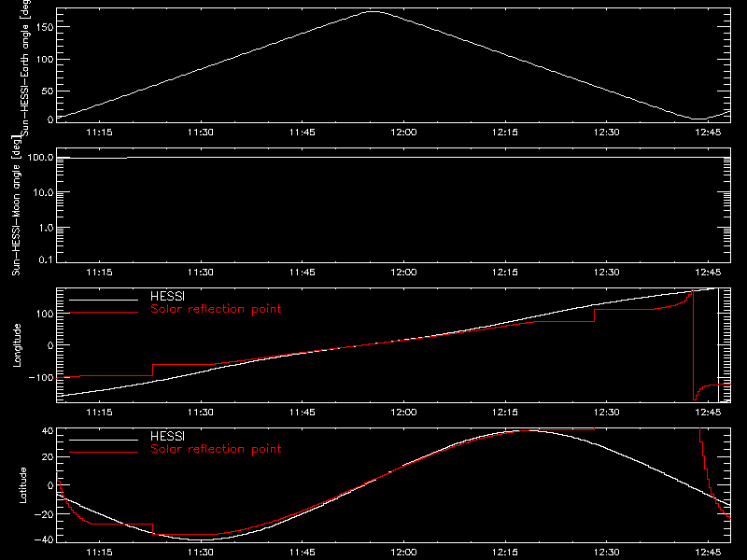747x560 pixels.
Task: Click 11:45 label under Moon angle plot
Action: coord(302,273)
